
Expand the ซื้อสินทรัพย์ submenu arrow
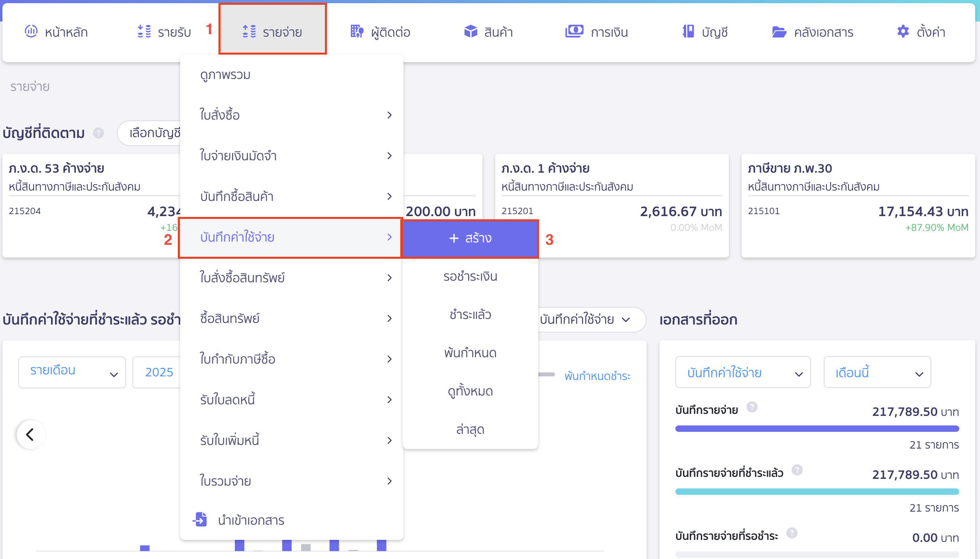point(390,319)
